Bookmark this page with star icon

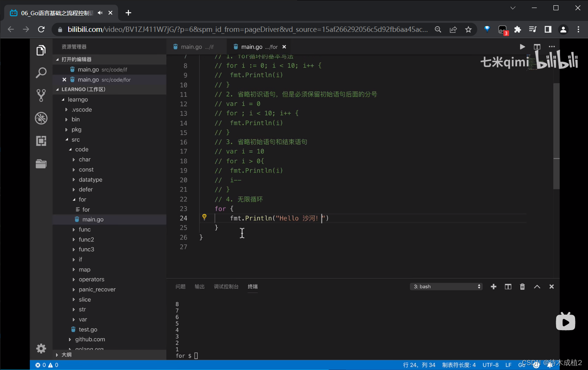click(469, 29)
